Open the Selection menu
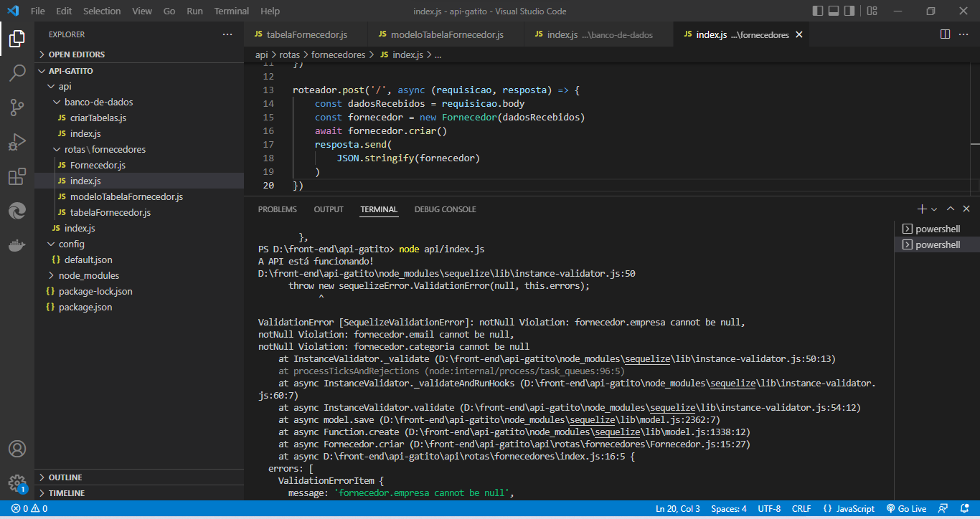980x519 pixels. coord(102,11)
